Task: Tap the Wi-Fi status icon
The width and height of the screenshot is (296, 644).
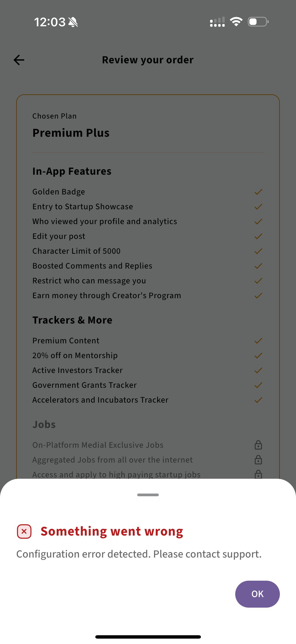Action: coord(236,22)
